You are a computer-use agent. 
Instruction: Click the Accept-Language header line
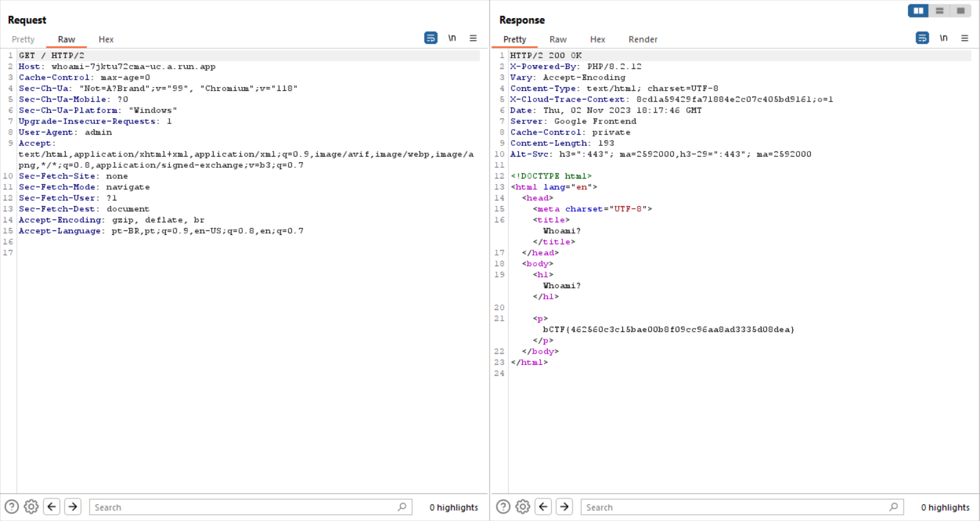[161, 231]
